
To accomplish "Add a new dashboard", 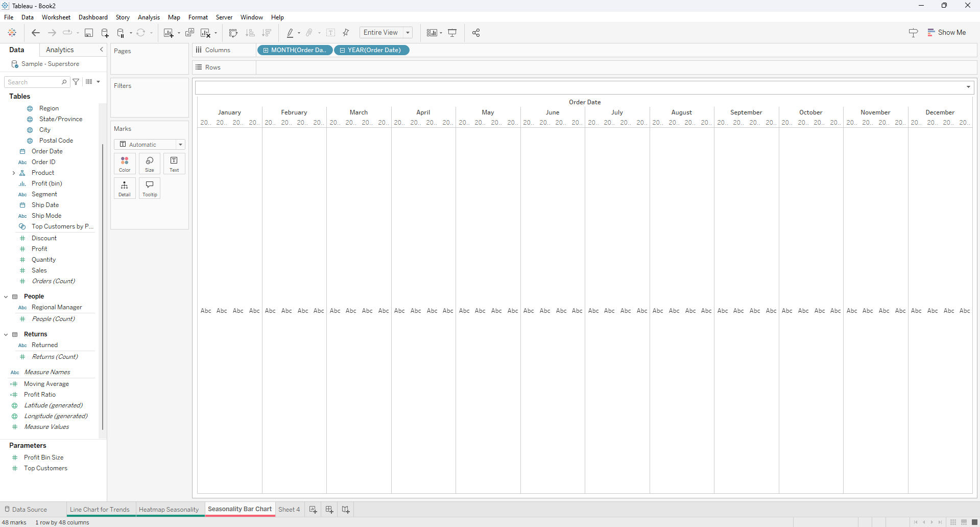I will point(329,510).
